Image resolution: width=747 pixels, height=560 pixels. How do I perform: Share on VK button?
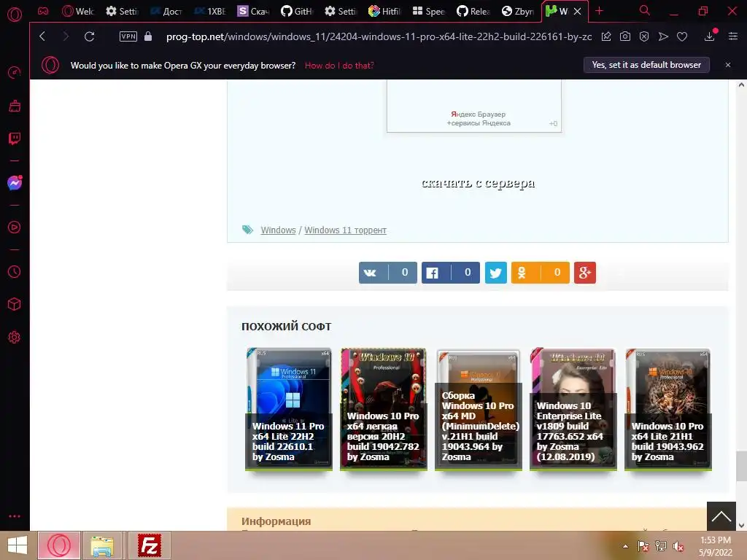pyautogui.click(x=388, y=273)
